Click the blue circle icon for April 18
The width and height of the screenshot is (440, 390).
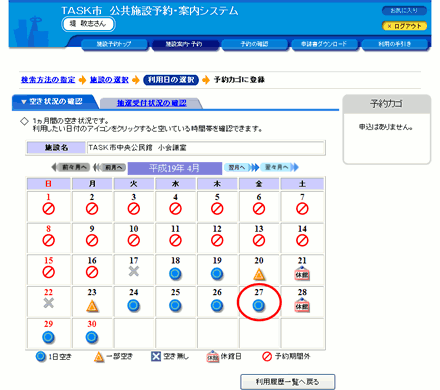(x=175, y=274)
